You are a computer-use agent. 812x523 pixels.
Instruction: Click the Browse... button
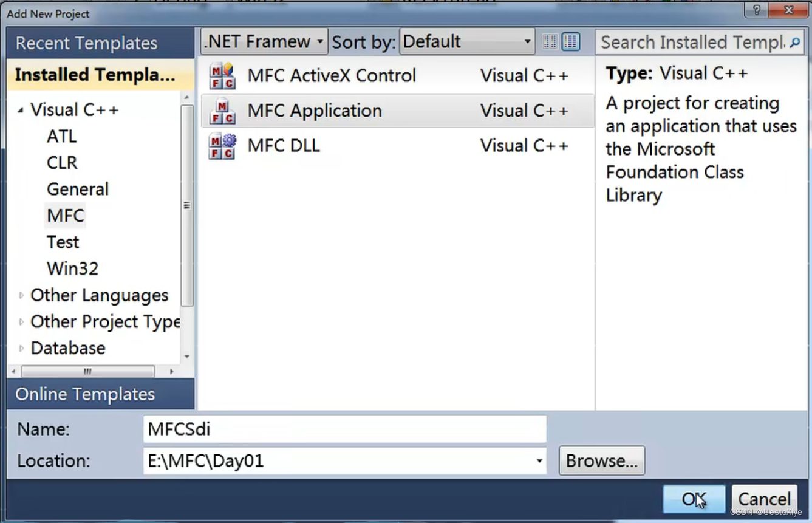click(602, 461)
